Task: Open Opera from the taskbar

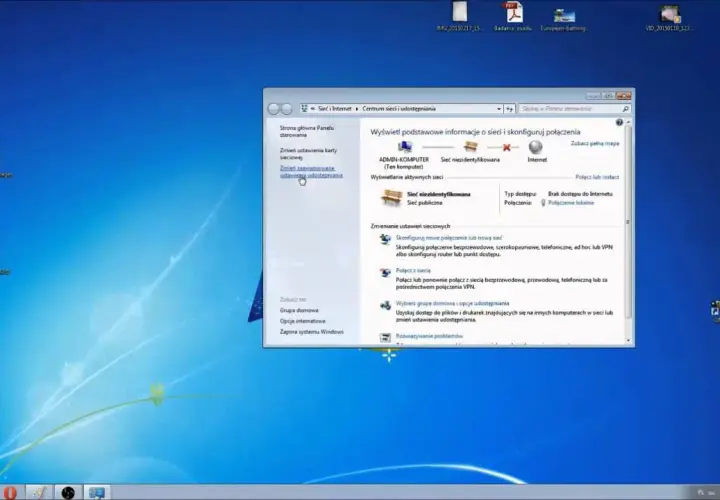Action: click(x=10, y=493)
